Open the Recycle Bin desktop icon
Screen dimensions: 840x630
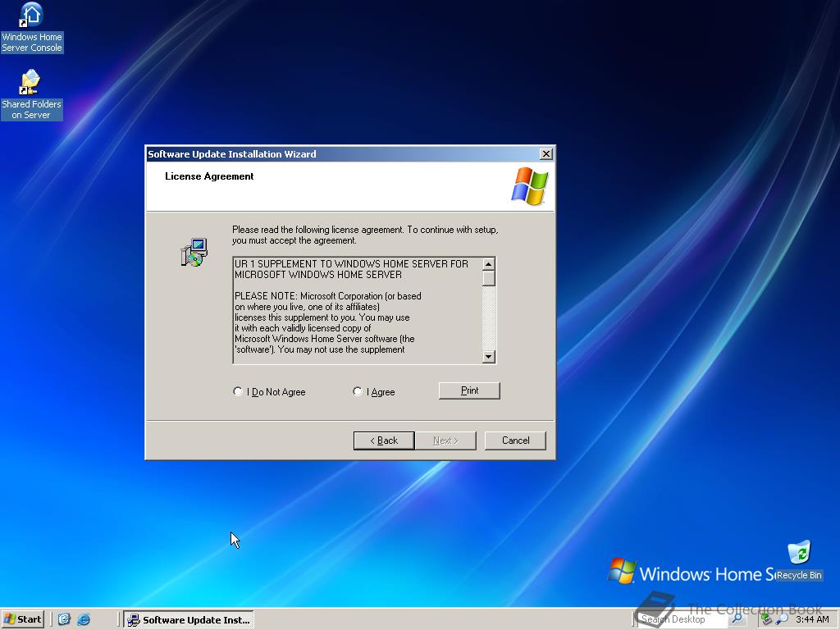[799, 560]
